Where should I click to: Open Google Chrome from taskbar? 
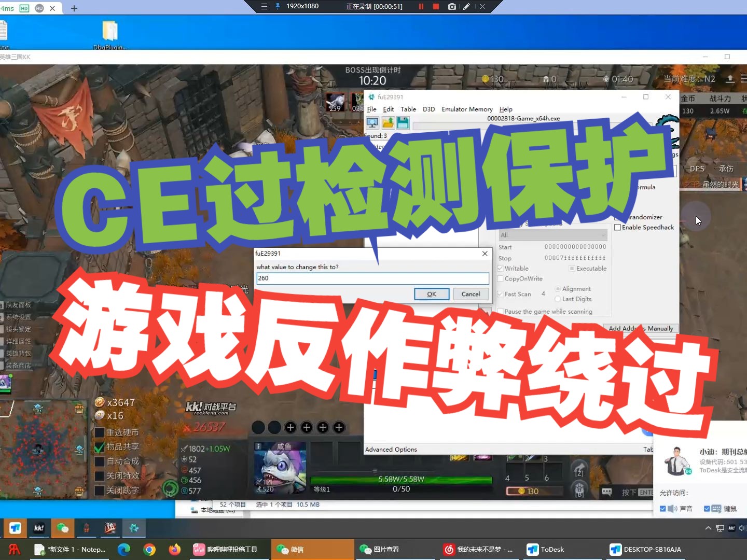149,549
